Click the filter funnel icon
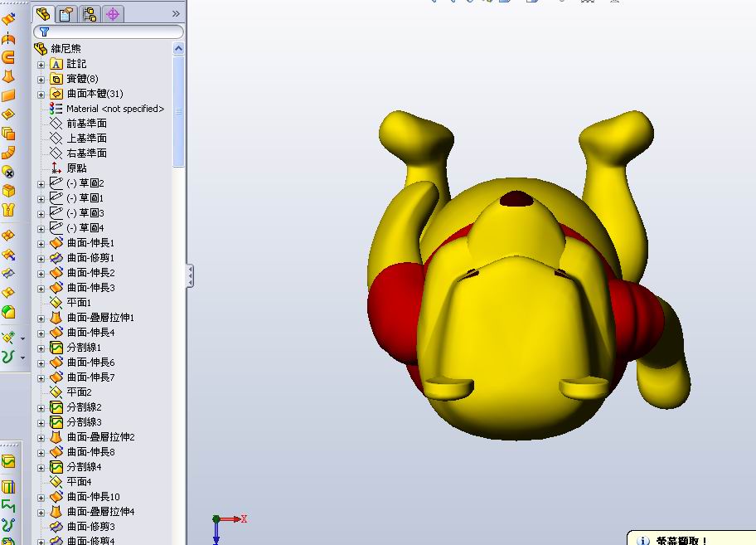Screen dimensions: 756x545 [x=45, y=32]
